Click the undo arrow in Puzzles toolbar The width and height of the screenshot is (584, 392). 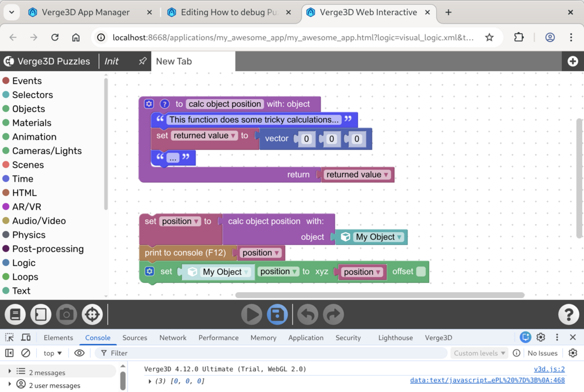coord(308,315)
